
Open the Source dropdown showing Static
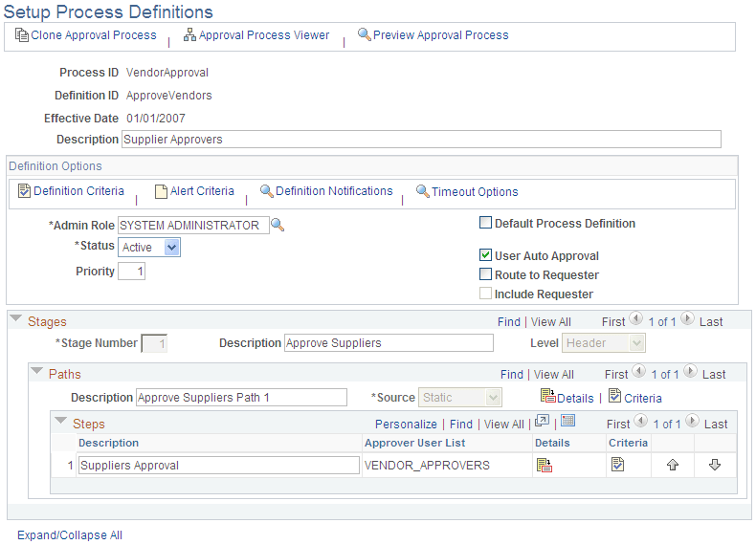point(460,398)
